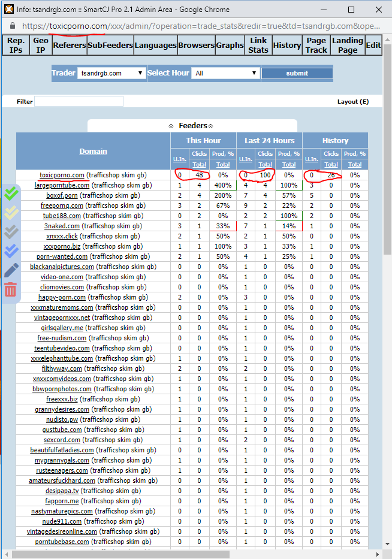Sort by History U.In. column
Image resolution: width=392 pixels, height=559 pixels.
[x=312, y=159]
